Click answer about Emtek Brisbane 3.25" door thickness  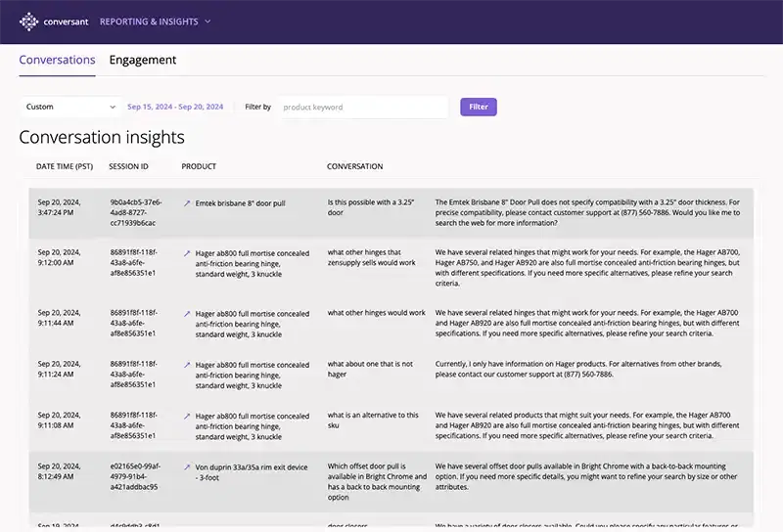click(x=587, y=212)
